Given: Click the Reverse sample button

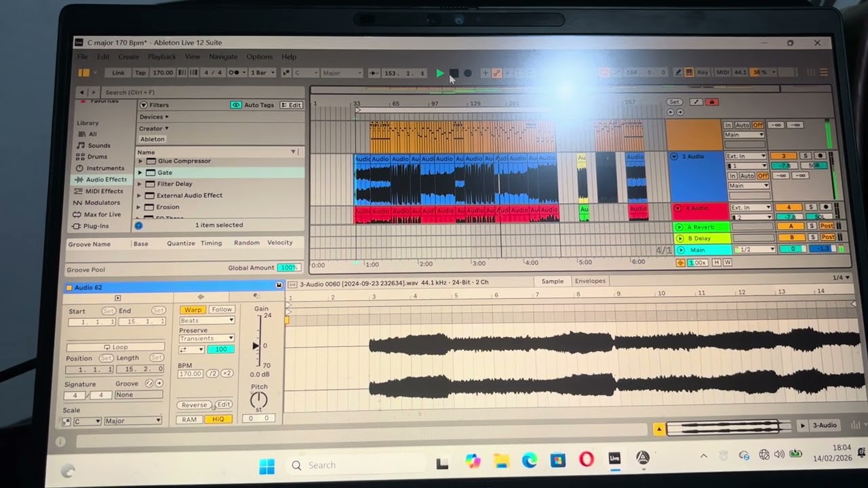Looking at the screenshot, I should 194,405.
